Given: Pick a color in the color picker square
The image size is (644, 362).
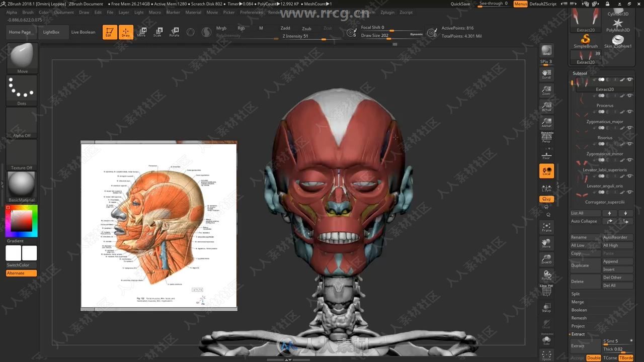Looking at the screenshot, I should (x=22, y=221).
